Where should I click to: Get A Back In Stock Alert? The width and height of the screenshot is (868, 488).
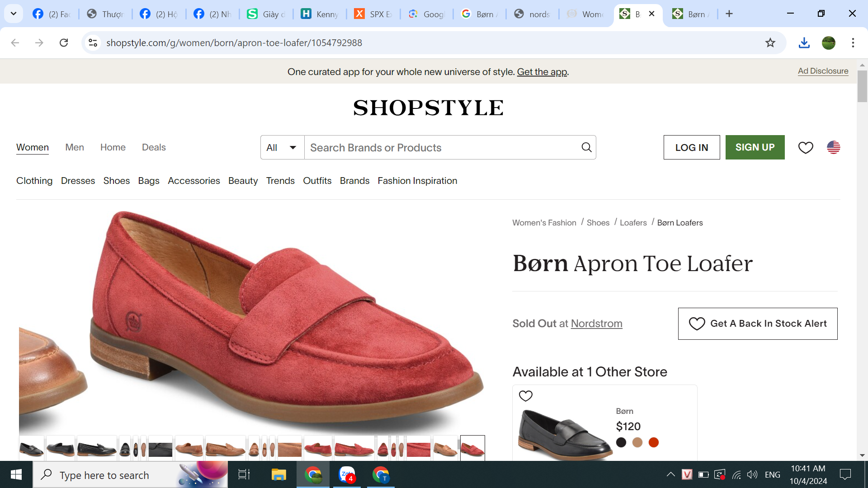click(758, 324)
